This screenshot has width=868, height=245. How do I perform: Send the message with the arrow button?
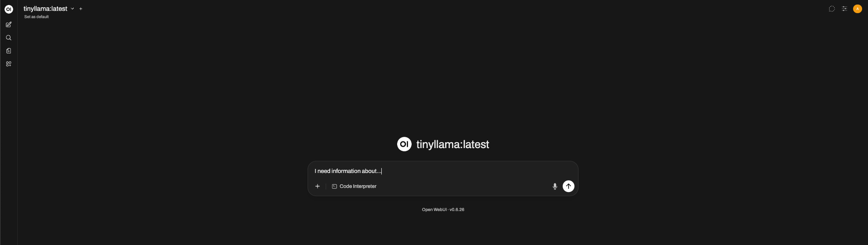(x=568, y=186)
